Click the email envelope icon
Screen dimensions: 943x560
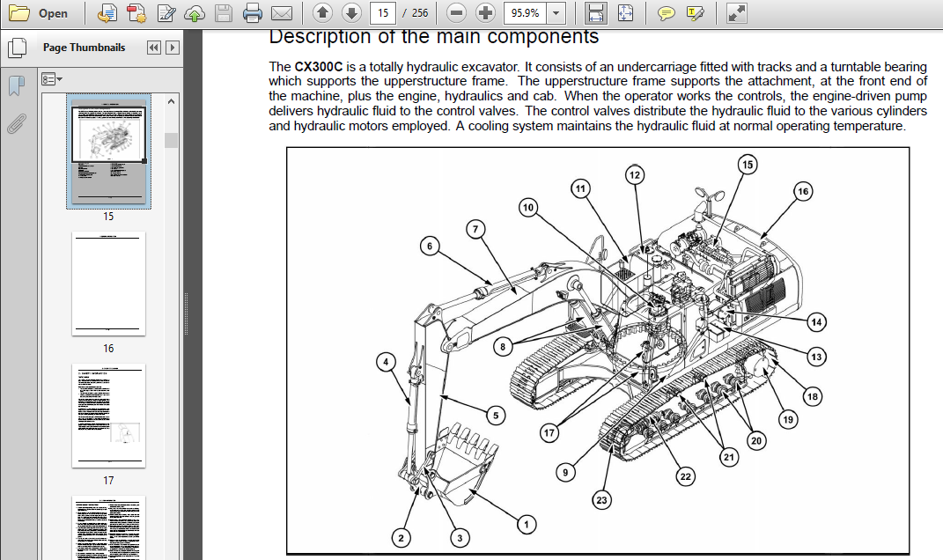[282, 12]
